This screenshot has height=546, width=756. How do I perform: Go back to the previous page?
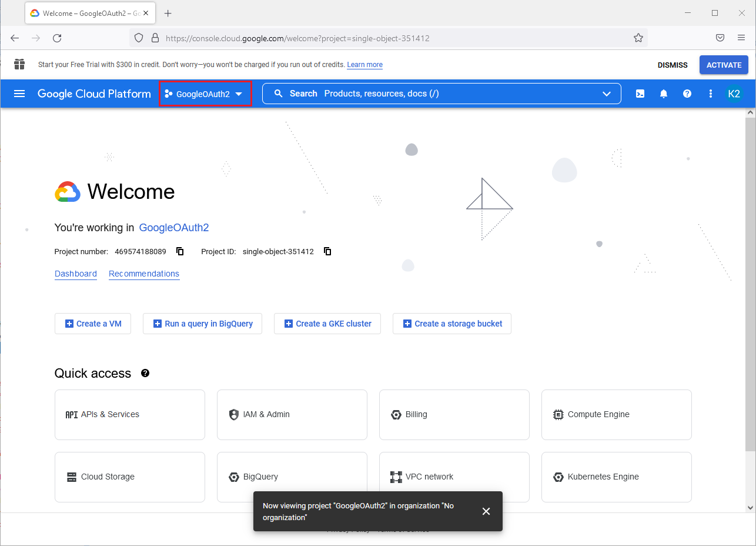pyautogui.click(x=15, y=38)
